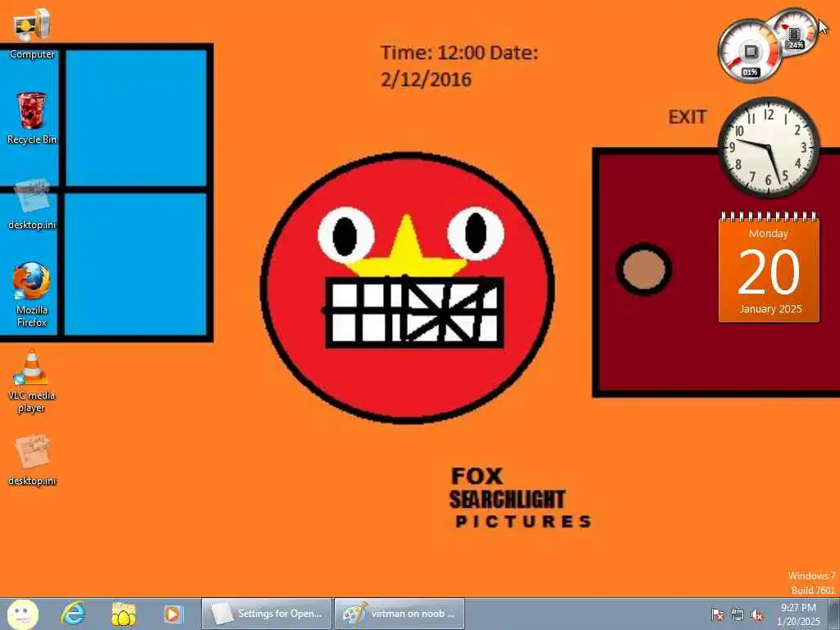
Task: Click the analog clock gadget
Action: (x=769, y=147)
